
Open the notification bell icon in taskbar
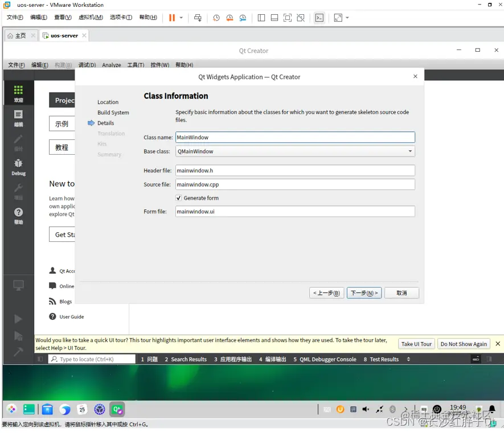pos(492,409)
